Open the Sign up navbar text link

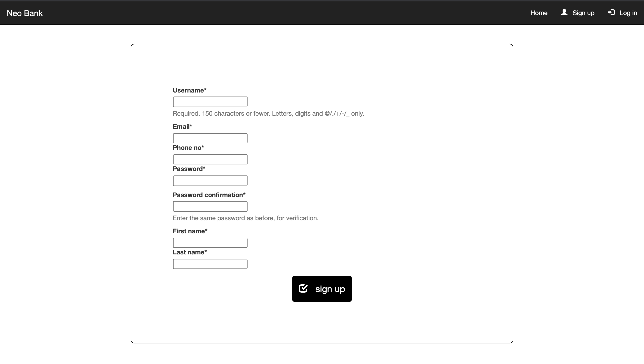click(x=583, y=13)
